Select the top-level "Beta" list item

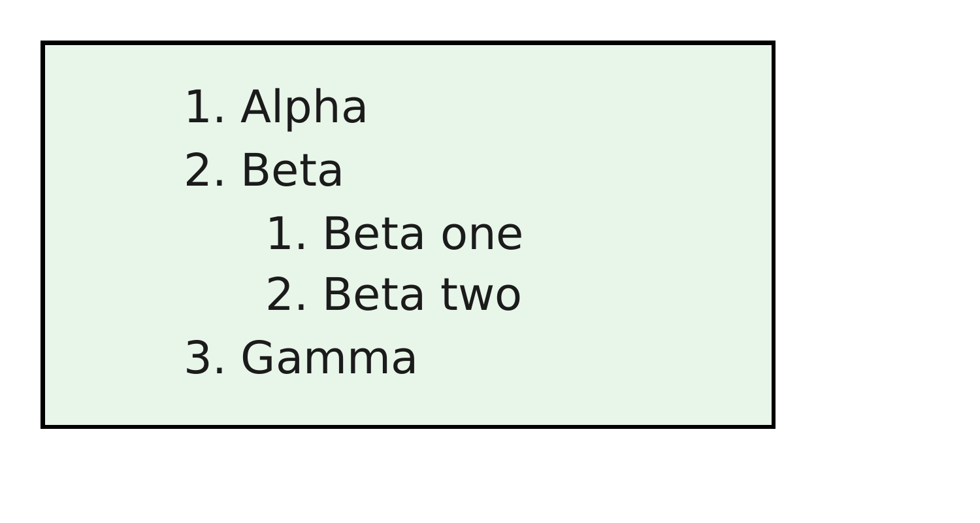pos(292,171)
